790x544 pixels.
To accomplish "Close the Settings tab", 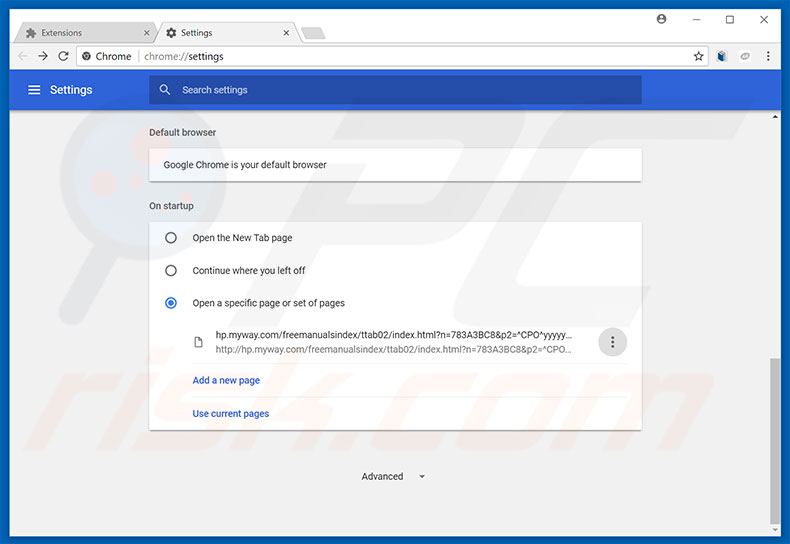I will [286, 33].
